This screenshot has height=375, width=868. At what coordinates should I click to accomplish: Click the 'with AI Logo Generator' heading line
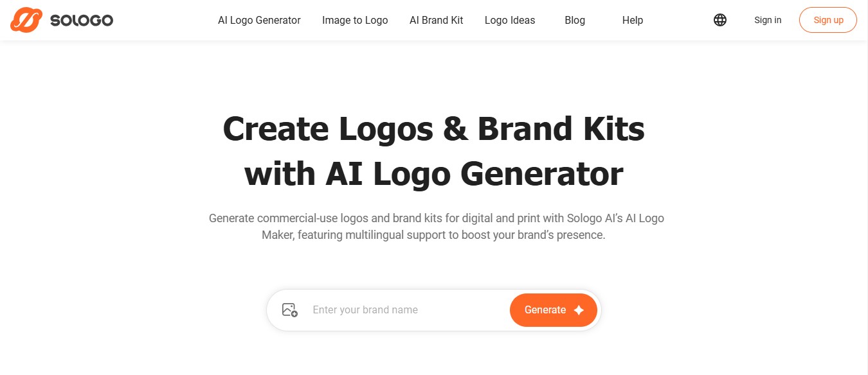coord(434,173)
